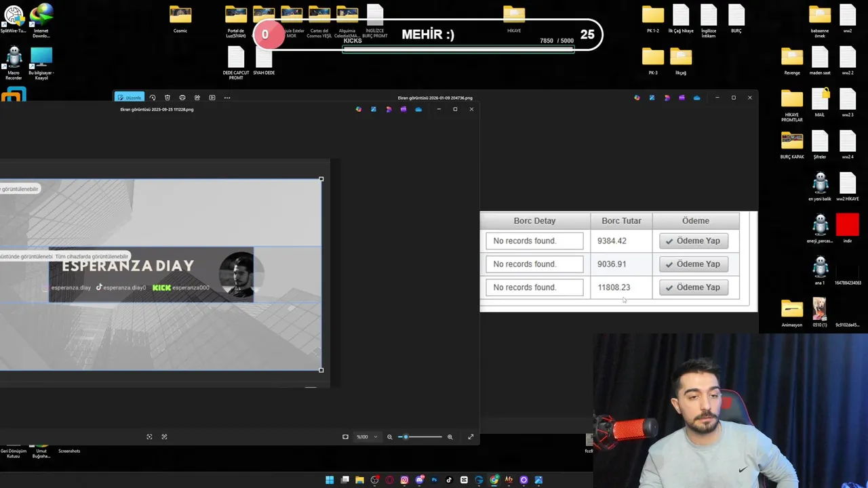This screenshot has width=868, height=488.
Task: Click the fit-to-window icon beside zoom percentage
Action: [345, 437]
